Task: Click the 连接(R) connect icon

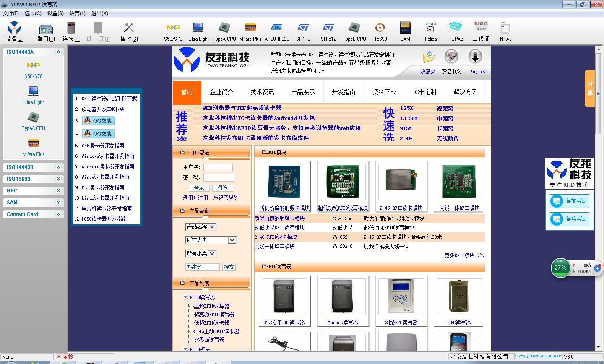Action: (x=71, y=32)
